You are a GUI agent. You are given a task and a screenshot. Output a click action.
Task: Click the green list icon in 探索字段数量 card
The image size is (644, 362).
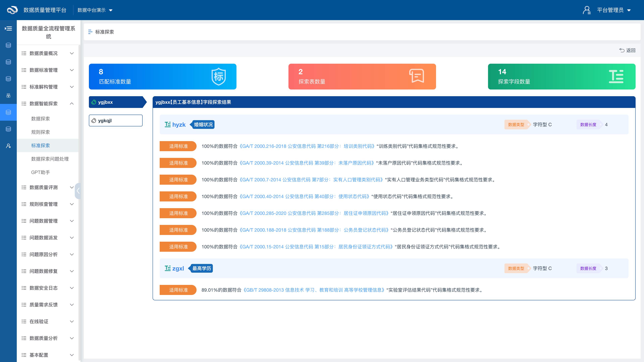pos(616,76)
